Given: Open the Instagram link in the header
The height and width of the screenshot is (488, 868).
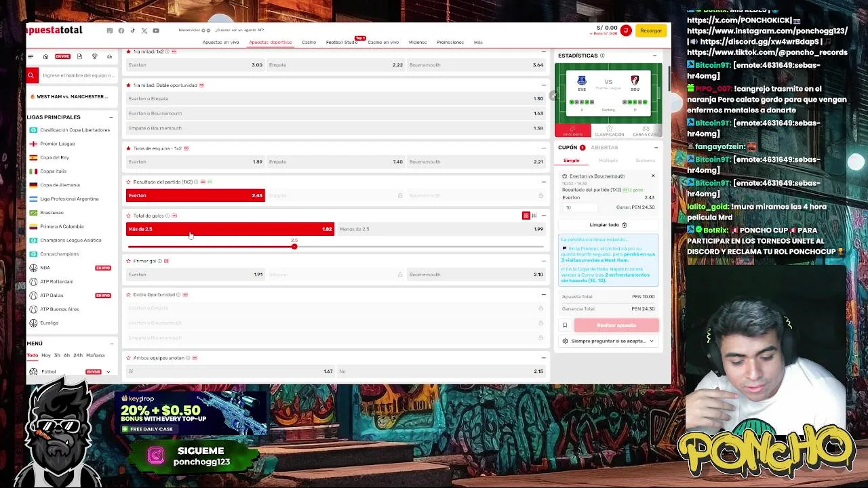Looking at the screenshot, I should (110, 30).
